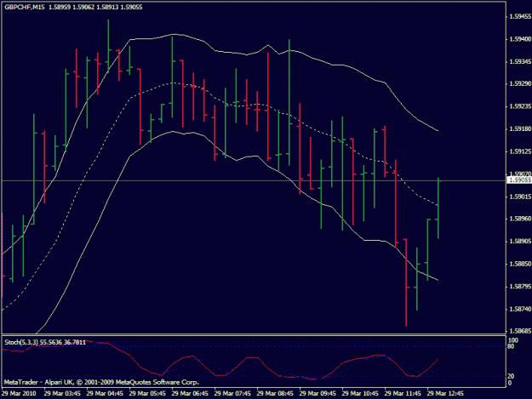Click the 1.59345 price scale label

click(x=520, y=62)
